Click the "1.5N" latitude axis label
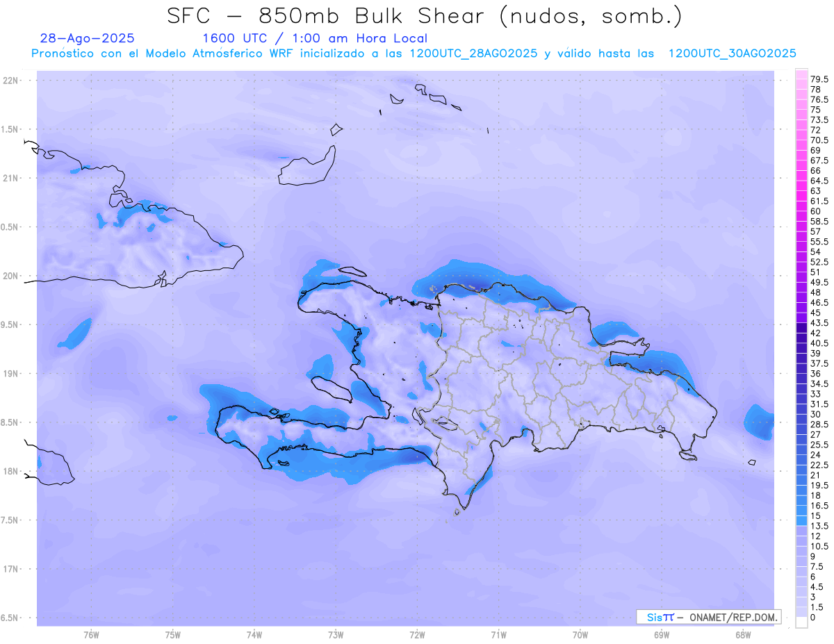834x644 pixels. tap(10, 129)
